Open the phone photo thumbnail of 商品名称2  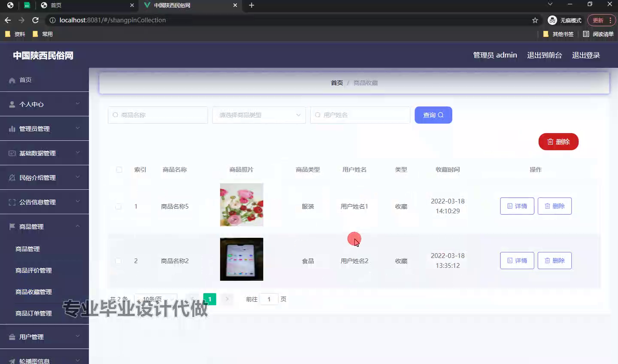tap(242, 259)
